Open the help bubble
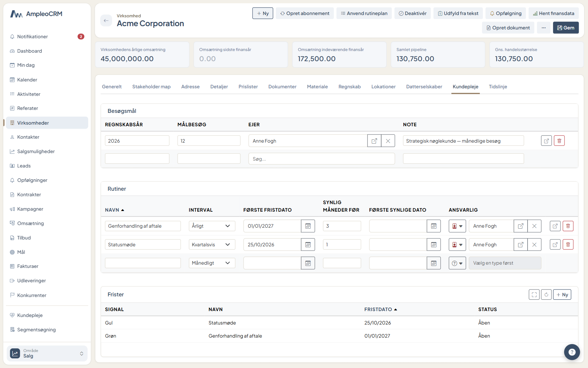Screen dimensions: 588x368 point(572,352)
